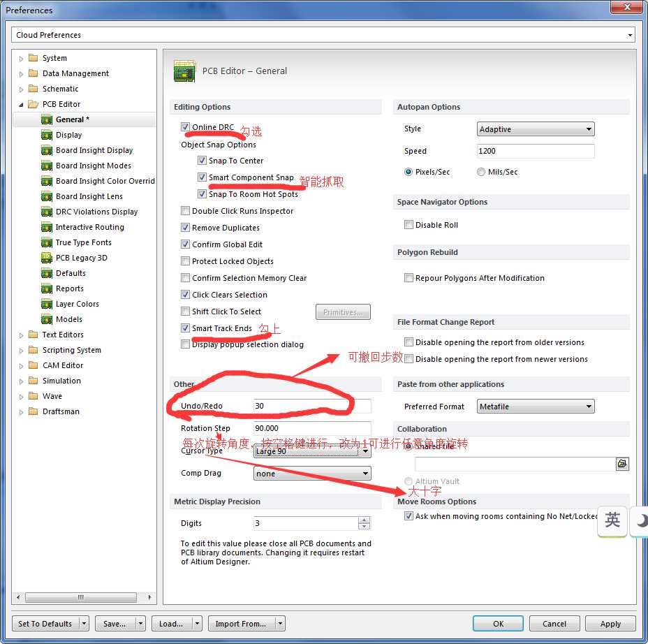648x644 pixels.
Task: Open the Set To Defaults dropdown arrow
Action: tap(84, 623)
